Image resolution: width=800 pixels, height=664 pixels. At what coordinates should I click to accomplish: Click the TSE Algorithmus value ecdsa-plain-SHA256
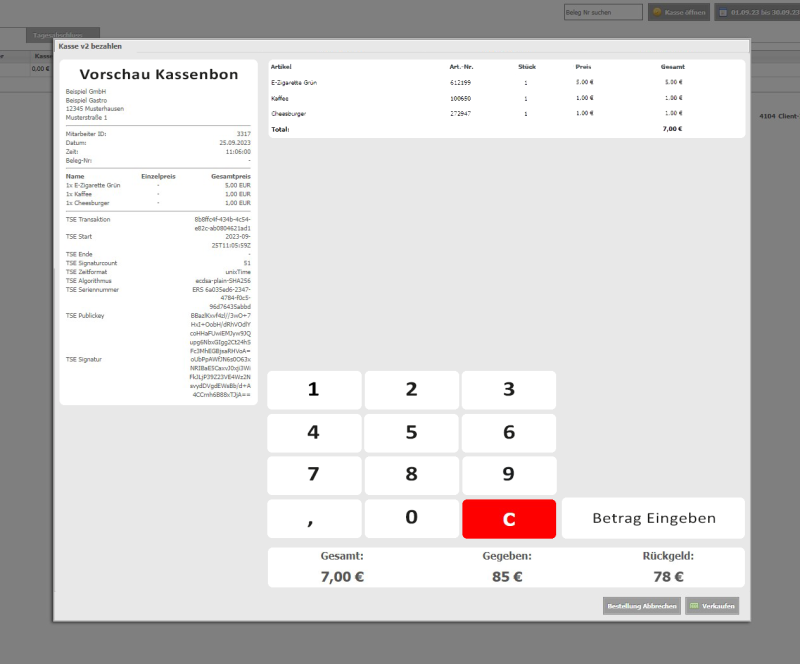click(x=223, y=281)
